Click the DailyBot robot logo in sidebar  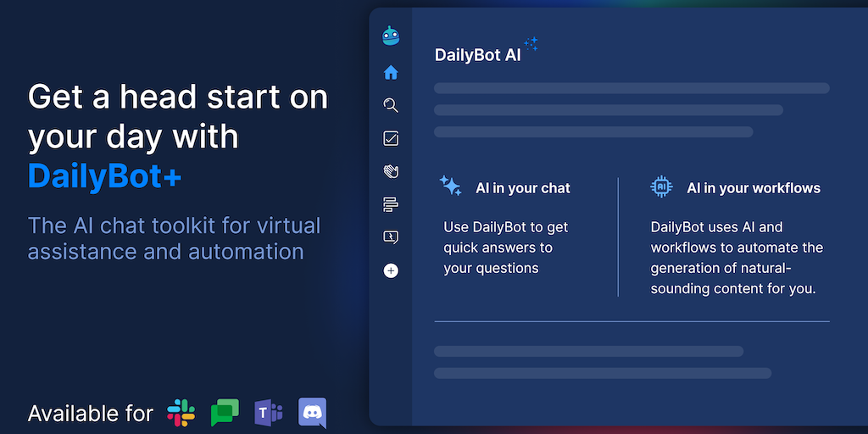391,36
